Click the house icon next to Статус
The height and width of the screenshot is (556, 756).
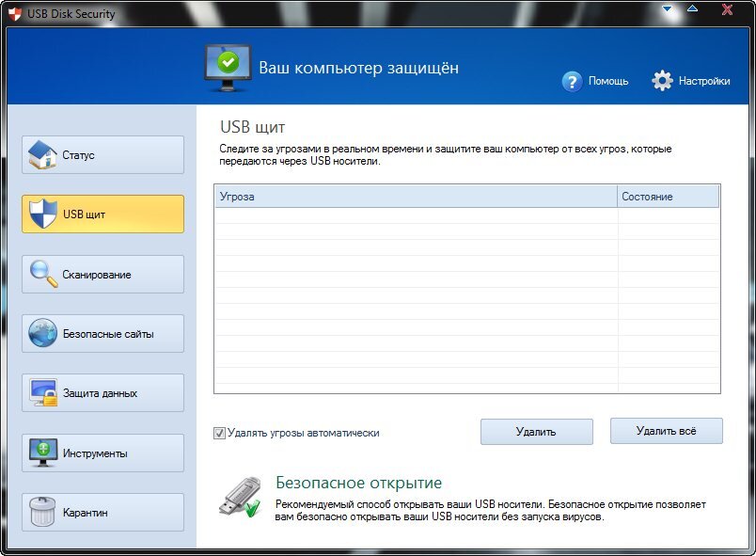(x=42, y=155)
